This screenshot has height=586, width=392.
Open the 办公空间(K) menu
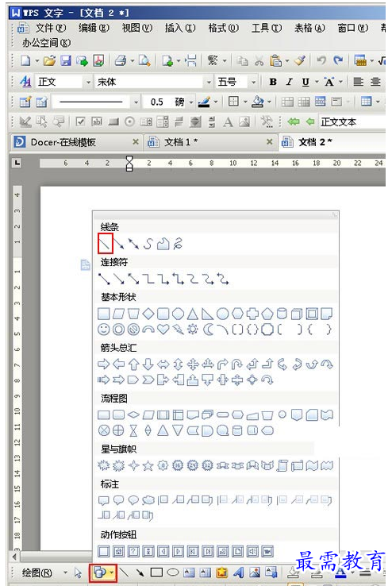(x=46, y=43)
